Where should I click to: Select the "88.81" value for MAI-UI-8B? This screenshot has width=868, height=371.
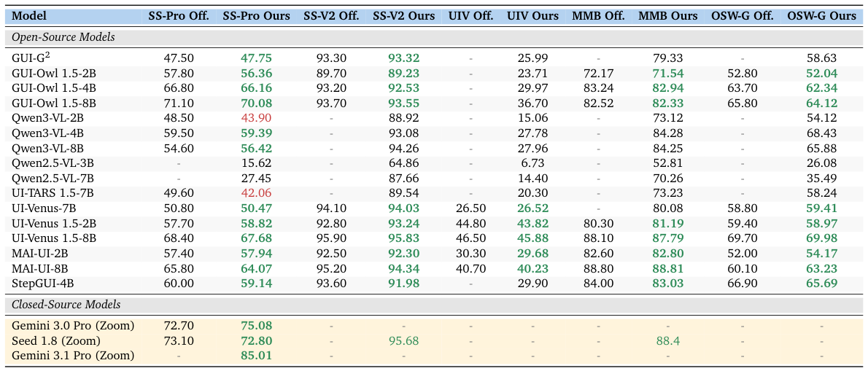coord(667,267)
